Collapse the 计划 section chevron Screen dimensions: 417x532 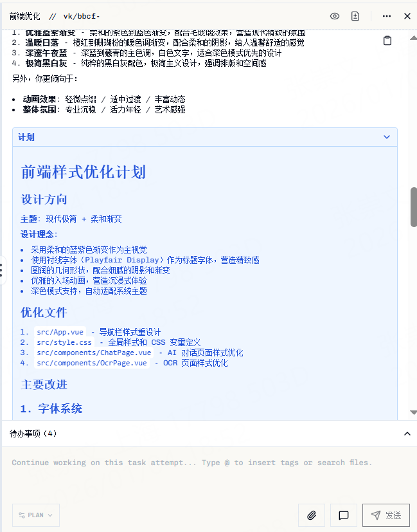(x=387, y=137)
